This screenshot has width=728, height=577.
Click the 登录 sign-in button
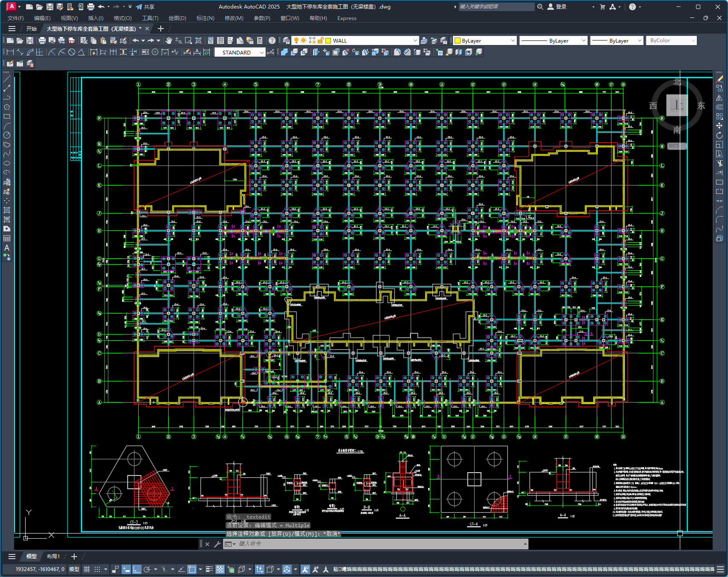(557, 7)
